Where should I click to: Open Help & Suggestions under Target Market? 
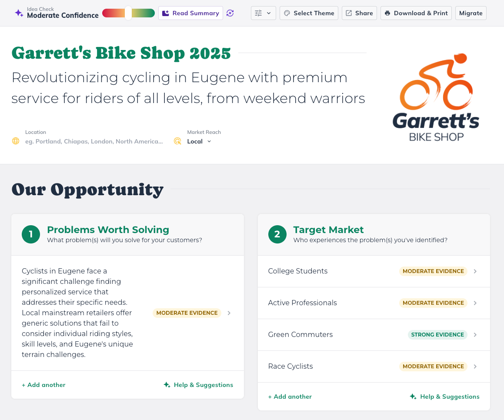444,397
